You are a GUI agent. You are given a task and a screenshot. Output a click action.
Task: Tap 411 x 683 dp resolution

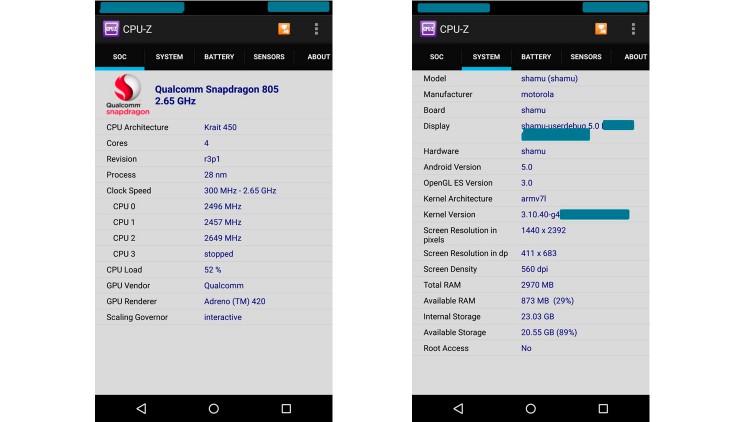click(x=539, y=253)
